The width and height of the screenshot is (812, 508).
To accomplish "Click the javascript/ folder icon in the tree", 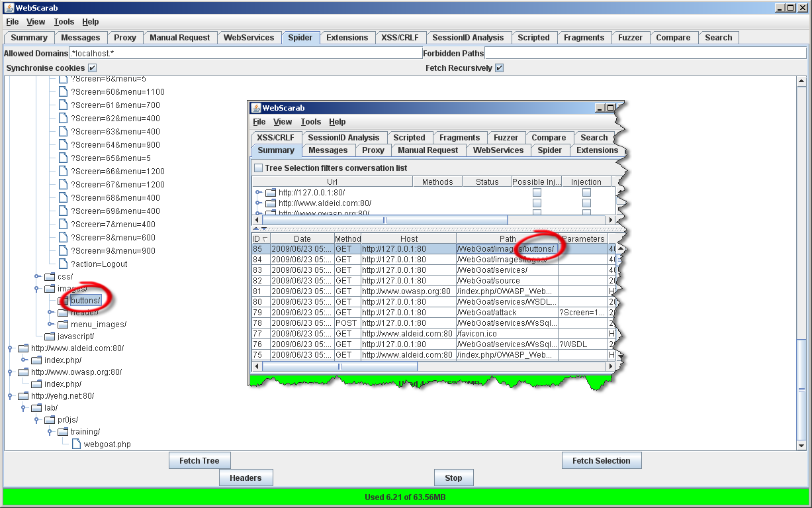I will pyautogui.click(x=50, y=336).
